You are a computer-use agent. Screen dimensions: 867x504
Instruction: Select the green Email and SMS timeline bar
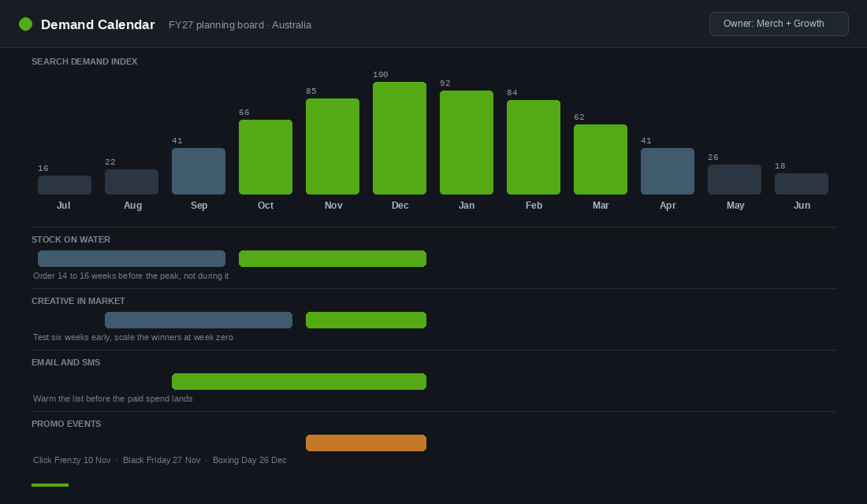pos(300,381)
